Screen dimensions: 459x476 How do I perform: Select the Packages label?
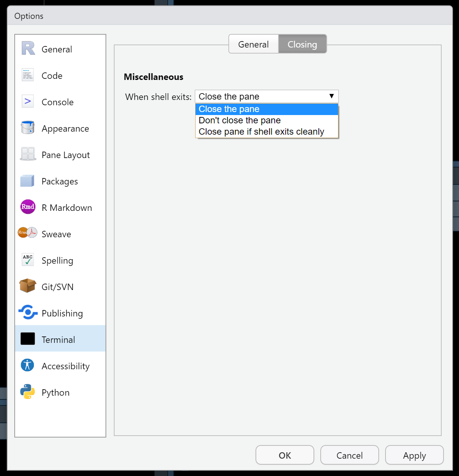pyautogui.click(x=60, y=181)
